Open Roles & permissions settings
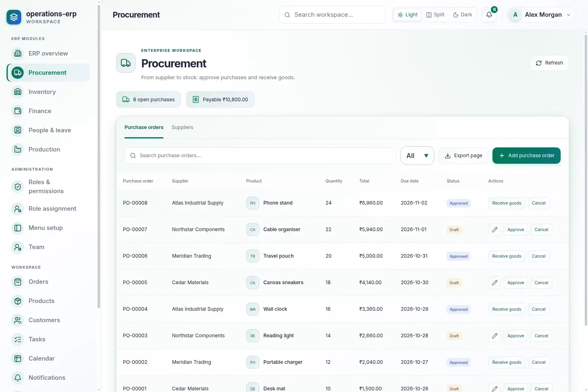588x392 pixels. [x=49, y=187]
